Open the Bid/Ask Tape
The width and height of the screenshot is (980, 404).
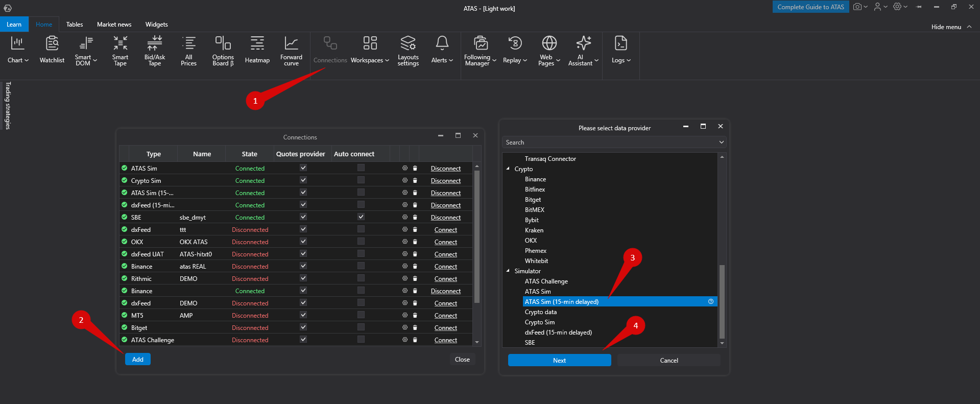click(155, 51)
